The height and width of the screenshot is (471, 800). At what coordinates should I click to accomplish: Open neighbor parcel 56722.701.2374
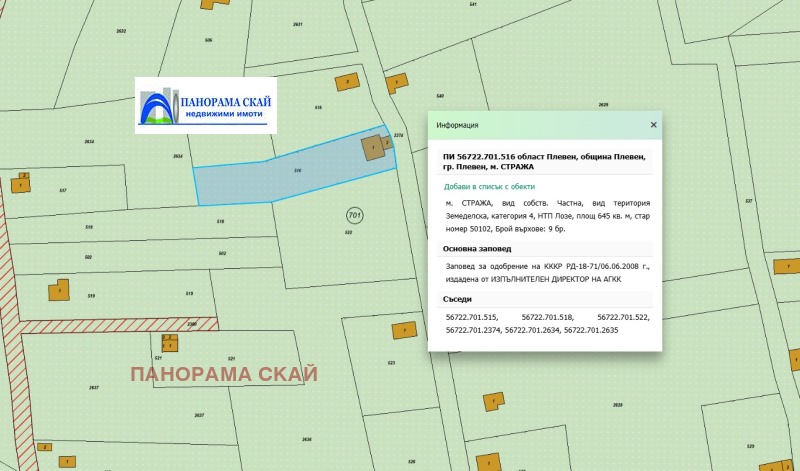coord(473,329)
